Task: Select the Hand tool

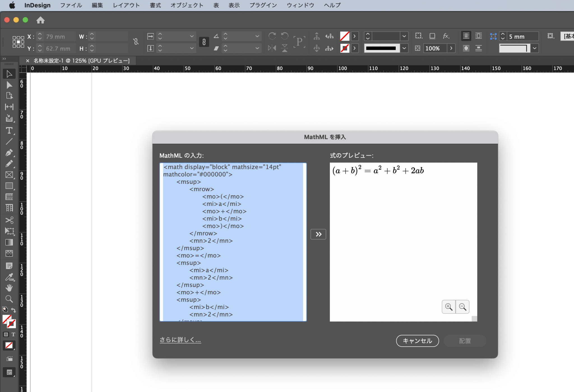Action: pyautogui.click(x=9, y=287)
